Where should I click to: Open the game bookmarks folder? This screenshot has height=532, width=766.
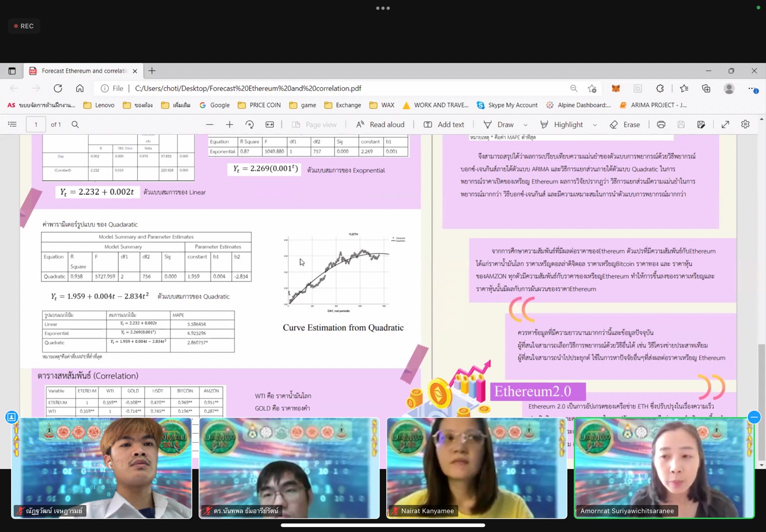point(303,105)
